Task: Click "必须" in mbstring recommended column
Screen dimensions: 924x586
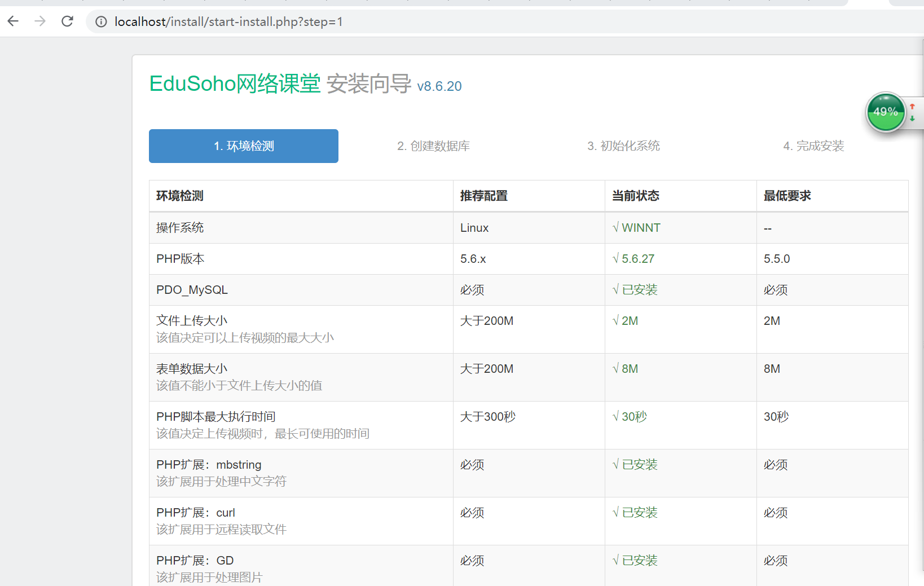Action: coord(472,465)
